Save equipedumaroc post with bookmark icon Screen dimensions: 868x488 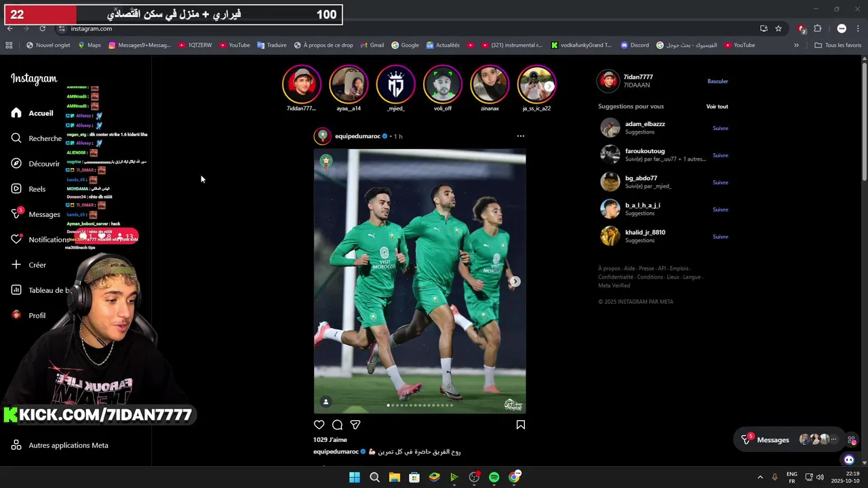pyautogui.click(x=521, y=425)
